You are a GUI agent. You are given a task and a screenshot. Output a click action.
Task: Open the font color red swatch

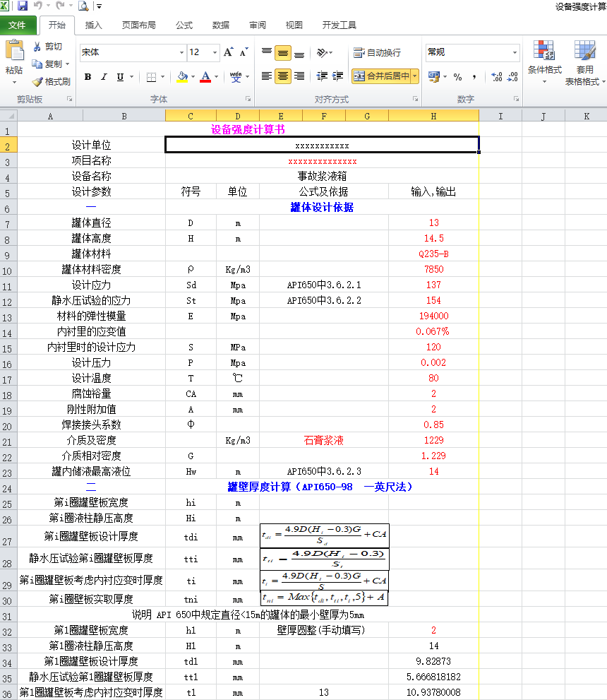coord(206,77)
